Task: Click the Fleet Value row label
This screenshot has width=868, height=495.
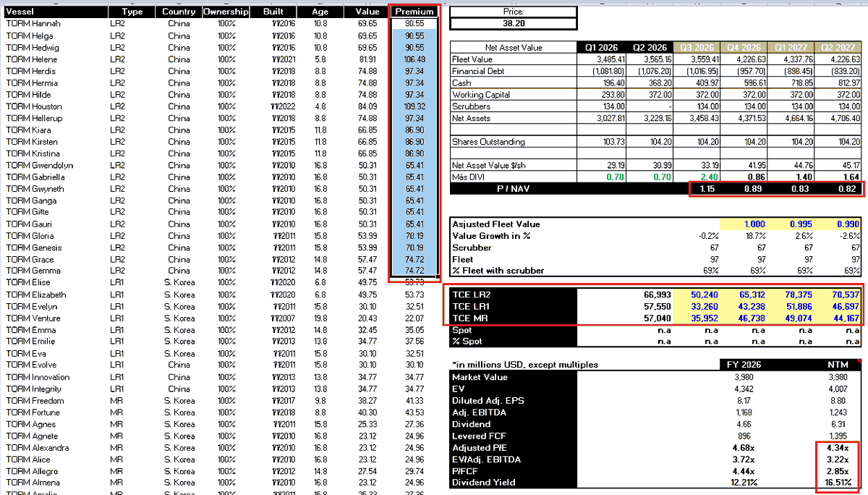Action: point(473,59)
